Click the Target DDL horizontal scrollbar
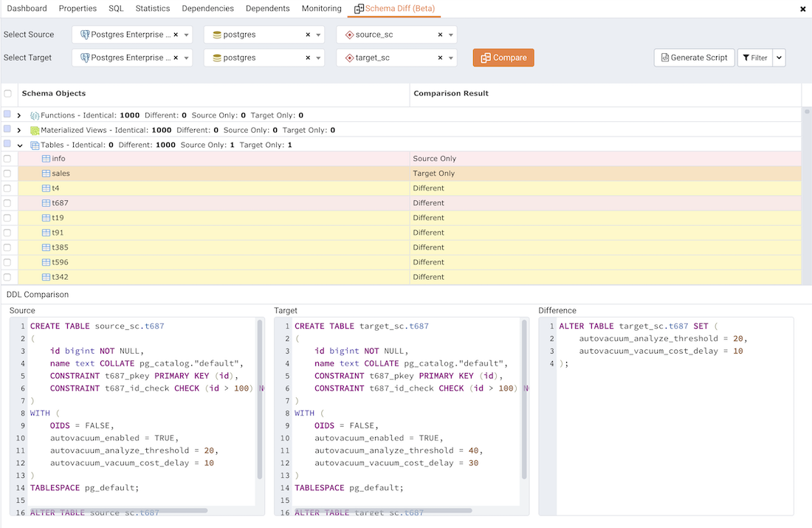This screenshot has width=812, height=528. (x=383, y=511)
